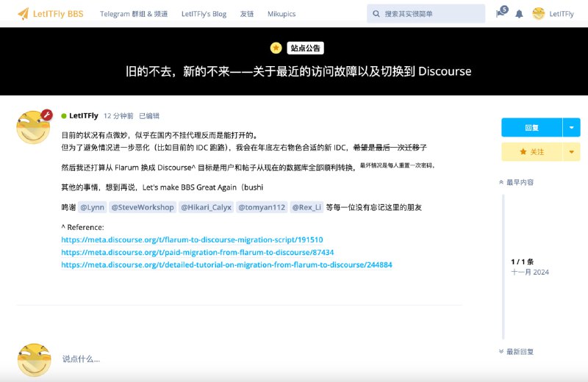Screen dimensions: 588x382
Task: Click the reply composer avatar at bottom
Action: (x=34, y=360)
